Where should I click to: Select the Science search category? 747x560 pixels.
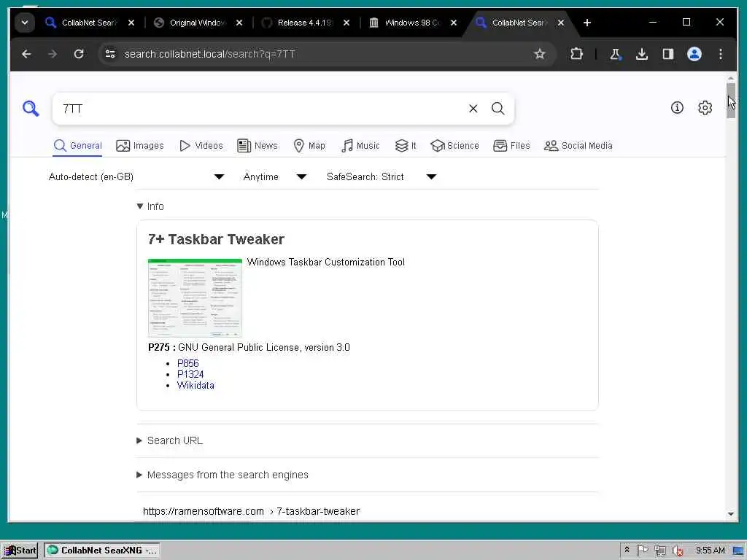coord(454,146)
